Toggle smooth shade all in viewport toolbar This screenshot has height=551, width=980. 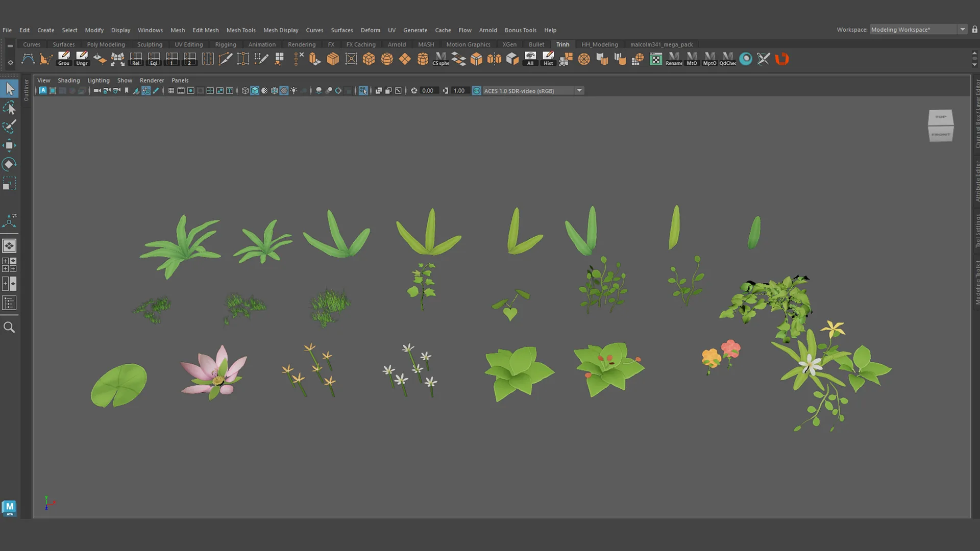(x=255, y=91)
